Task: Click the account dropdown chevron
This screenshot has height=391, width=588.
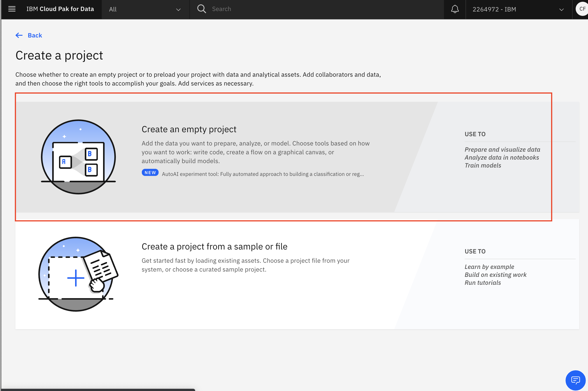Action: point(561,10)
